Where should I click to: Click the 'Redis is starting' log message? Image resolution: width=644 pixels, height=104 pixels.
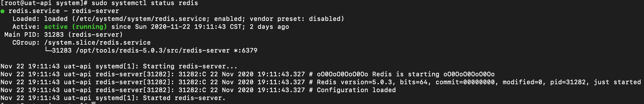(406, 74)
